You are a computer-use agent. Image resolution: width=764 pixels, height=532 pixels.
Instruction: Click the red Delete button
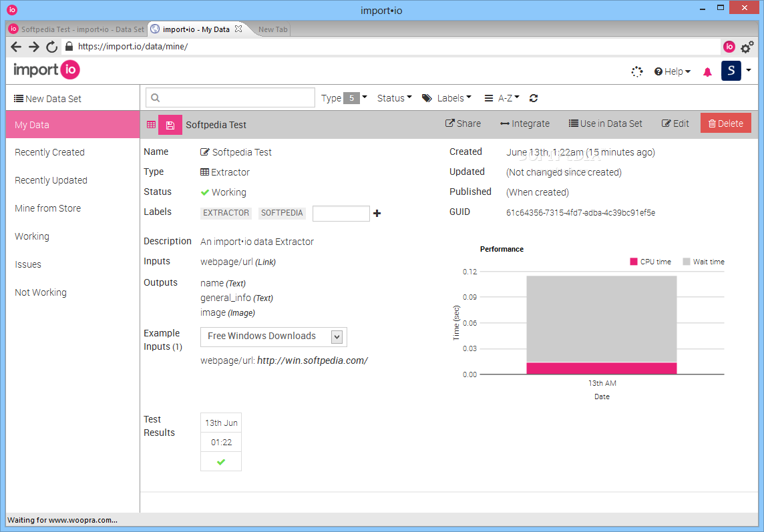click(x=725, y=123)
